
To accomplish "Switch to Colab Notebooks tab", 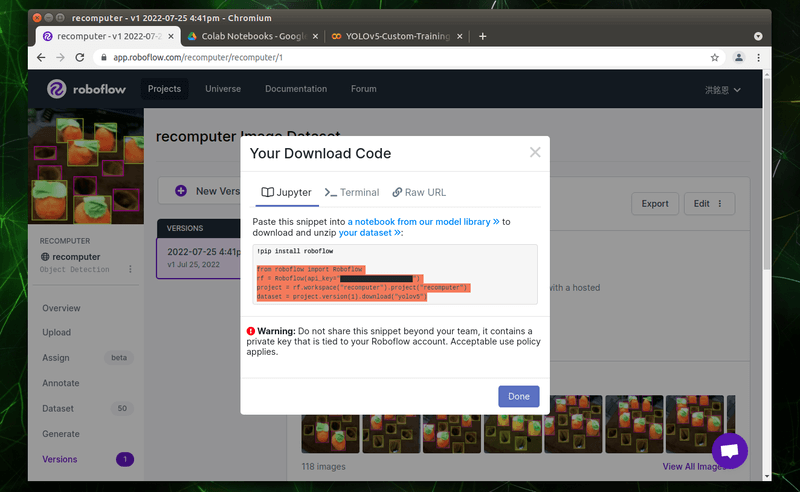I will pos(253,36).
